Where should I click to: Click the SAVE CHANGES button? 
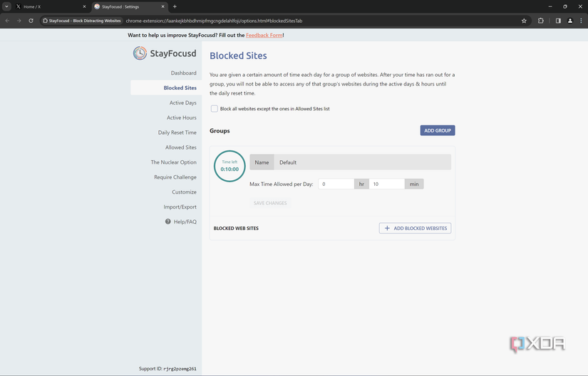click(270, 203)
